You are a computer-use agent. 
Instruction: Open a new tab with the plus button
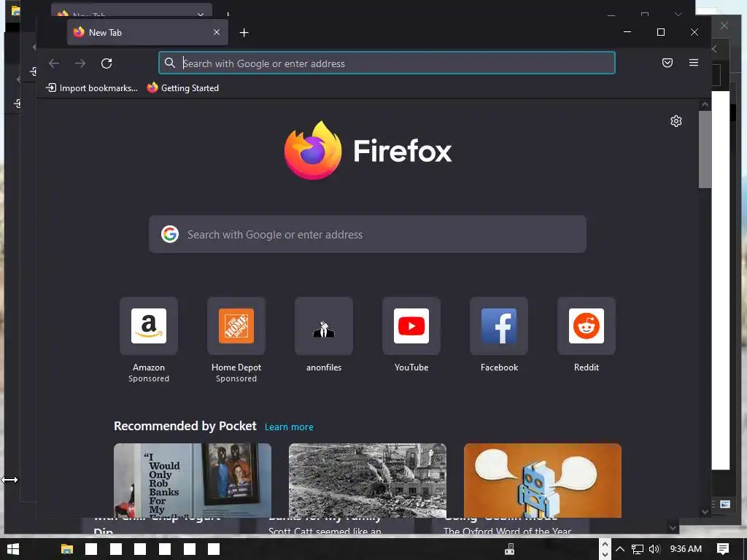click(x=244, y=32)
